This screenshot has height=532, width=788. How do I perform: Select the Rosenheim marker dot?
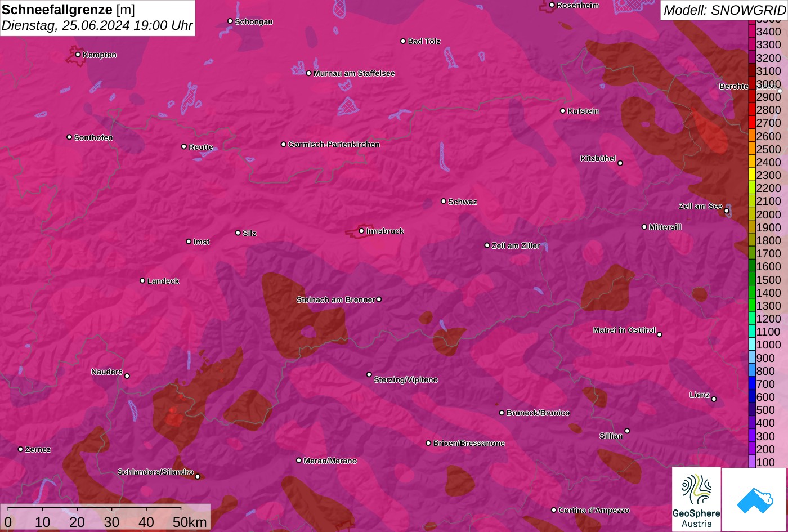552,5
